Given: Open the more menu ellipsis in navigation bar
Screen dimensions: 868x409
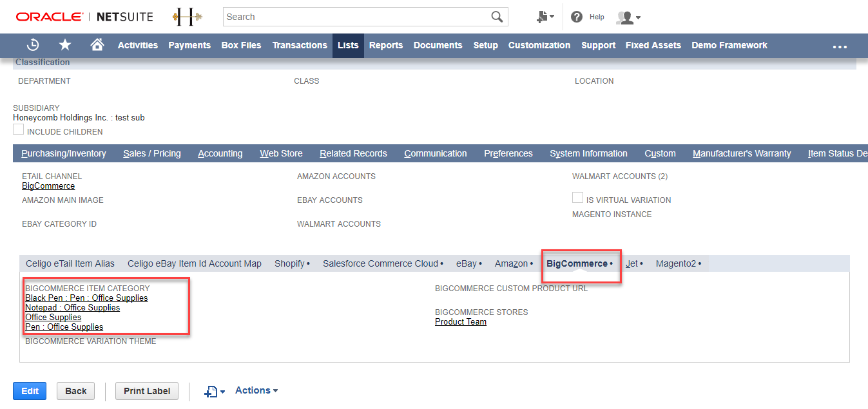Looking at the screenshot, I should 840,46.
